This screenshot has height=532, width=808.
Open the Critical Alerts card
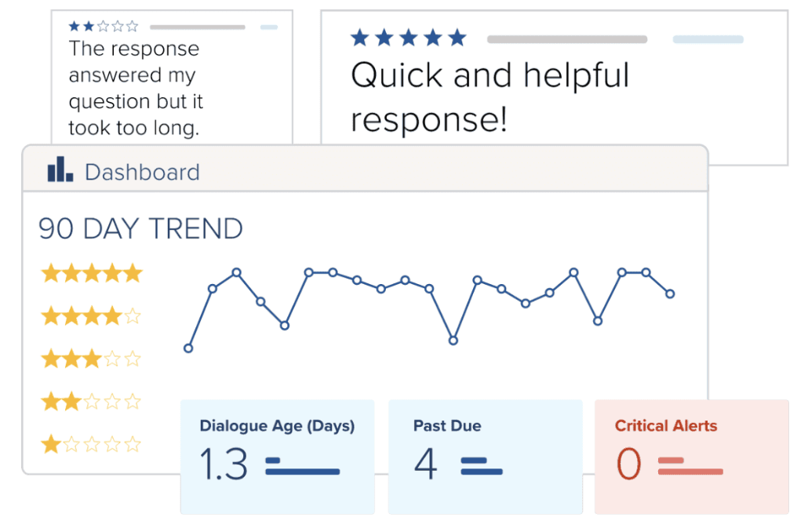pos(691,457)
